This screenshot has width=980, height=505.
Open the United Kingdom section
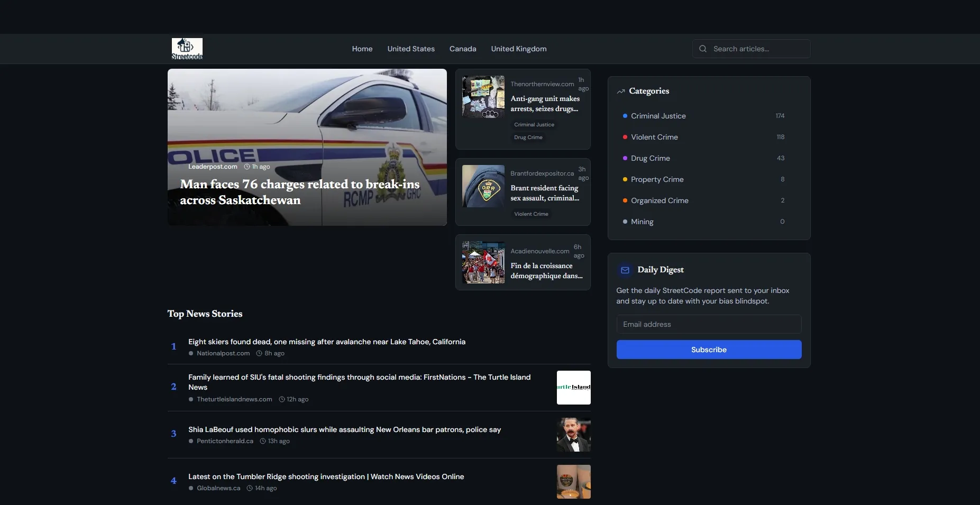point(518,49)
